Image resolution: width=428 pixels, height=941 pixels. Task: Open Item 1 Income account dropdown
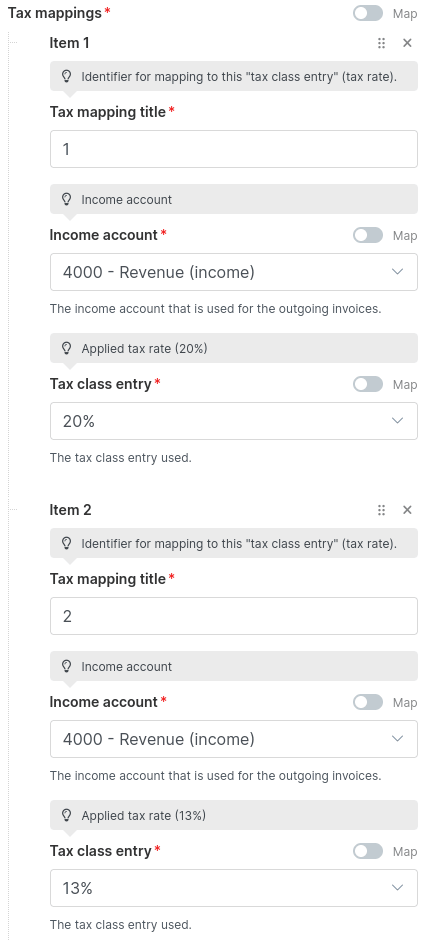tap(234, 272)
